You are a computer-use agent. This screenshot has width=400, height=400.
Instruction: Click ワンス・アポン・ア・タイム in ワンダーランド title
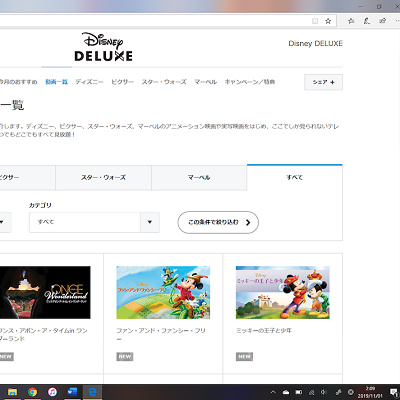pos(44,334)
